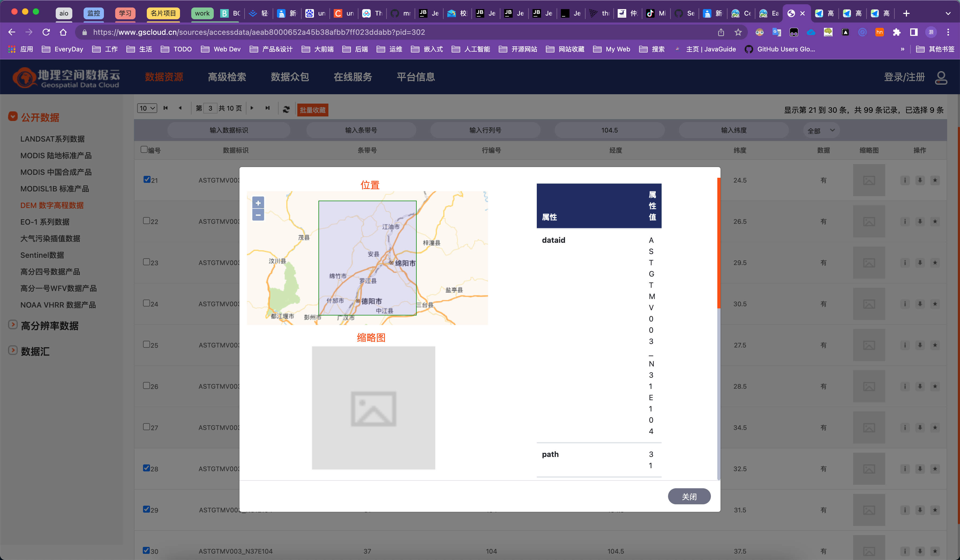Viewport: 960px width, 560px height.
Task: Click the 批量收藏 button
Action: pos(312,110)
